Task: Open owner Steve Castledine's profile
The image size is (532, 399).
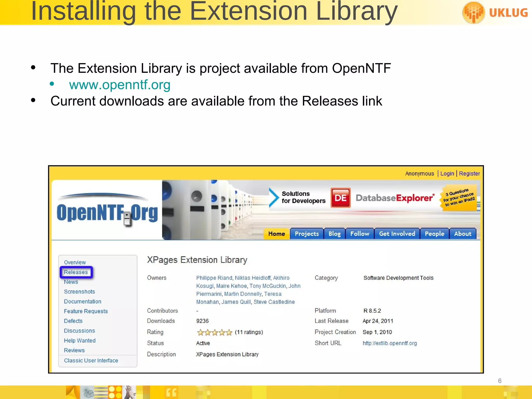Action: click(274, 302)
